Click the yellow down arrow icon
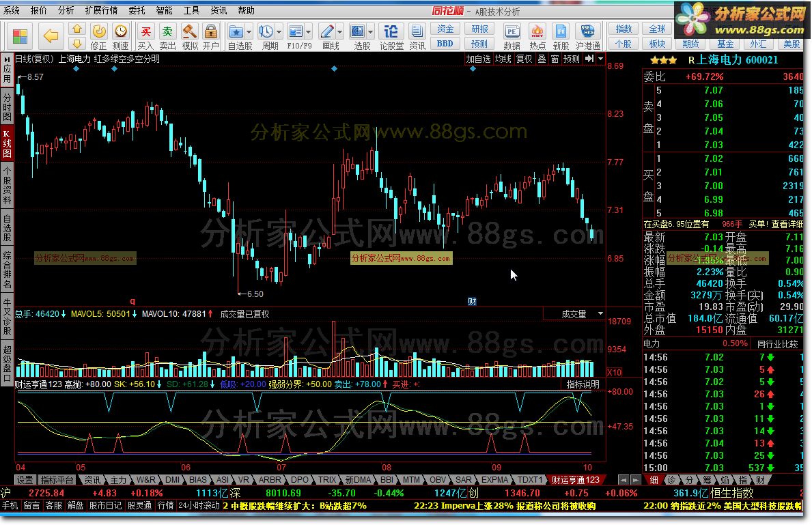Viewport: 812px width, 525px height. [76, 44]
